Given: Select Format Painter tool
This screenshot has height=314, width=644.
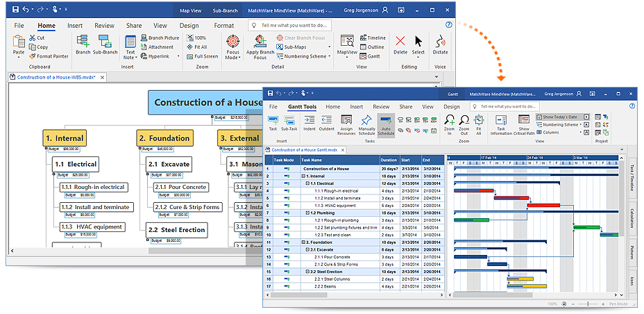Looking at the screenshot, I should [x=48, y=56].
